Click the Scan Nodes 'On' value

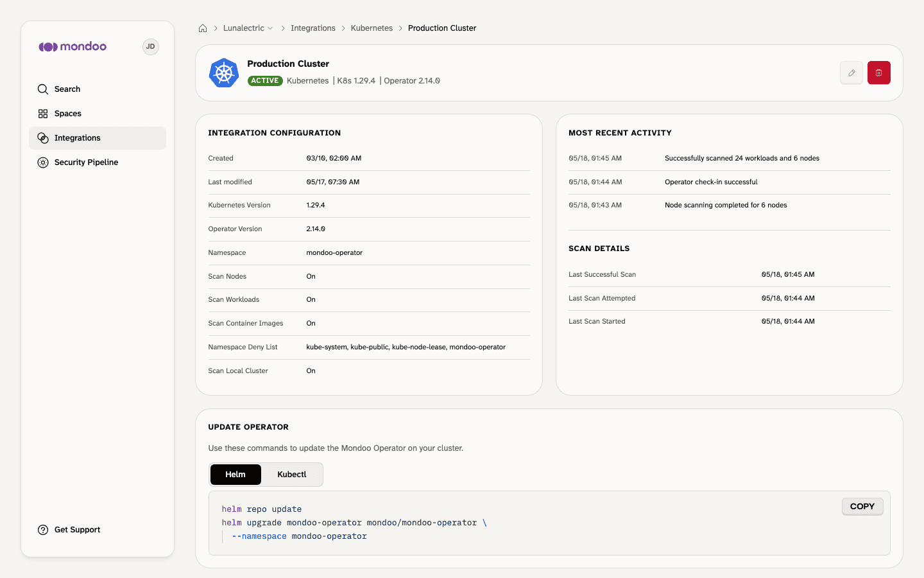click(311, 276)
